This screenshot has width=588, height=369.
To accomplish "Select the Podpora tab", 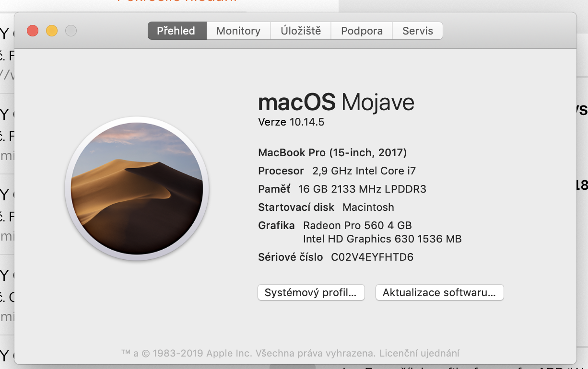I will [x=361, y=30].
